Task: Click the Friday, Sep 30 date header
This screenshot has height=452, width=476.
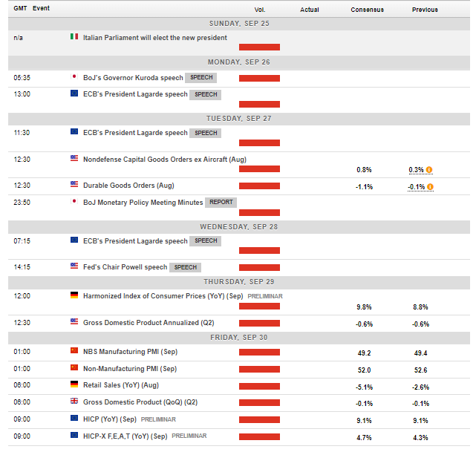Action: point(239,338)
